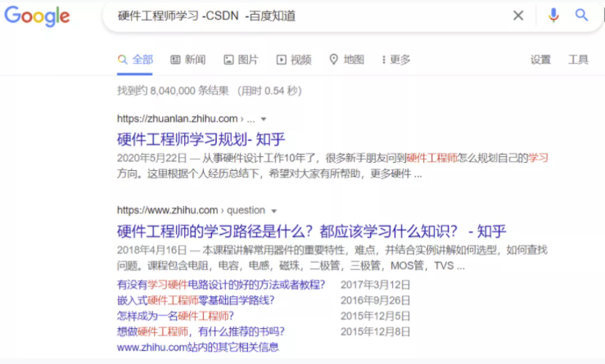Image resolution: width=605 pixels, height=364 pixels.
Task: Open sitelink 有没有学习硬件电路设计的好的方法或者教程?
Action: point(221,285)
